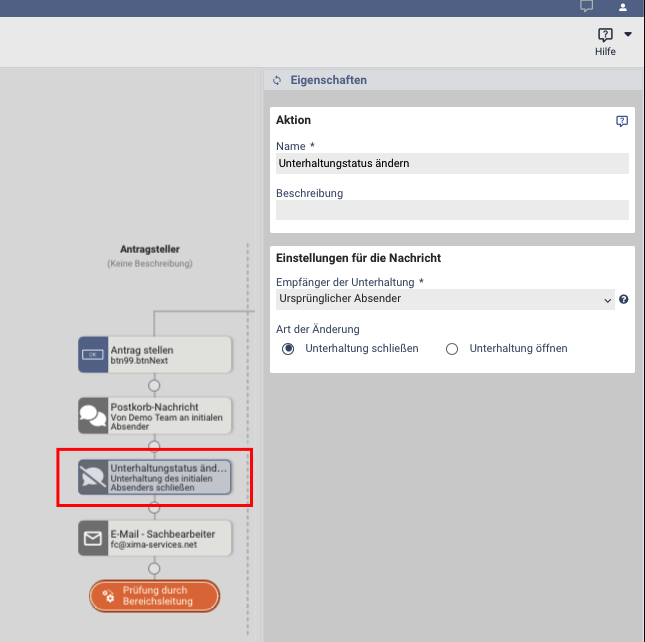The image size is (645, 642).
Task: Select Unterhaltung schließen radio button
Action: (288, 349)
